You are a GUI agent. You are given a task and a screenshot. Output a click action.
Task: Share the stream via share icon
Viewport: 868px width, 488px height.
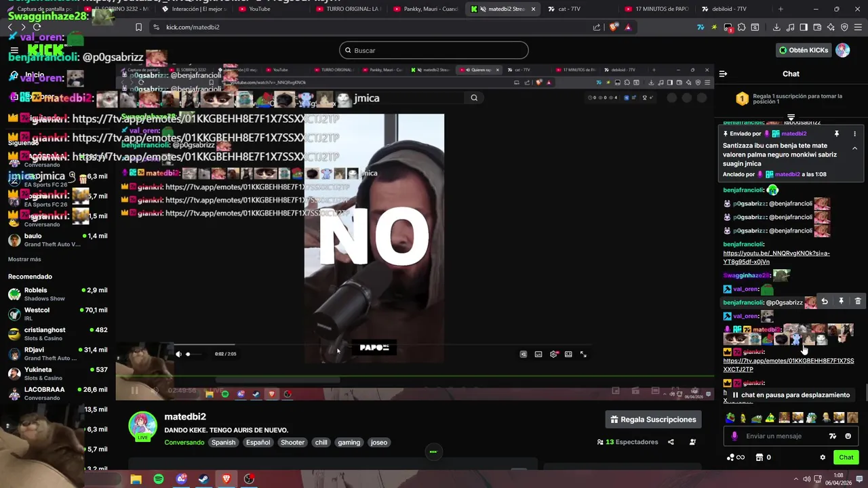pos(671,442)
